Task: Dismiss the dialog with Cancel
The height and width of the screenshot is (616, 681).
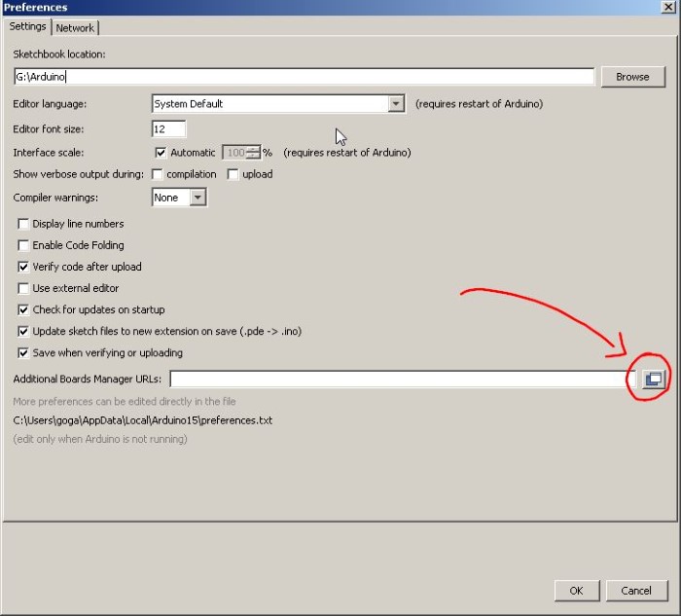Action: pyautogui.click(x=636, y=591)
